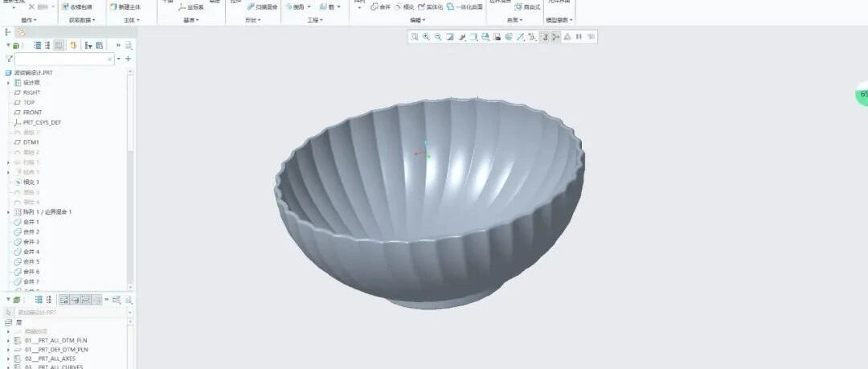Open the 模型意图 ribbon group dropdown

tap(559, 20)
